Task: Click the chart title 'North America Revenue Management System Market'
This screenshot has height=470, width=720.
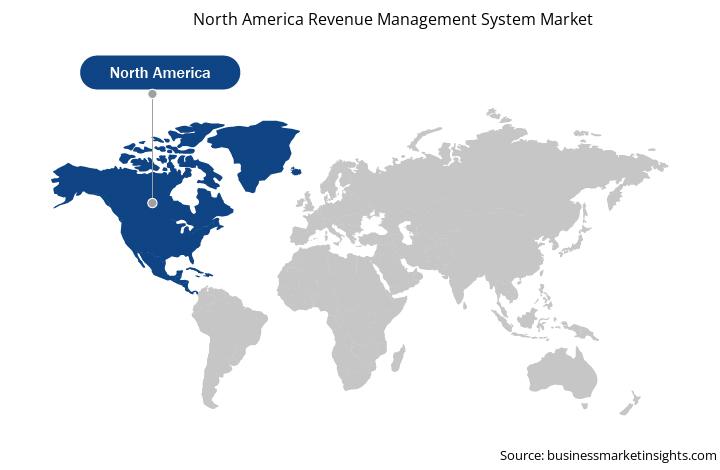Action: point(393,19)
